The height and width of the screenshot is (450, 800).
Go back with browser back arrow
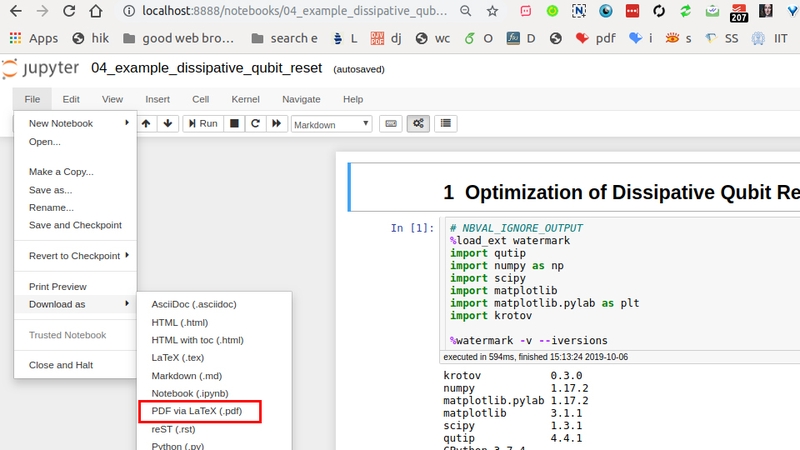16,11
